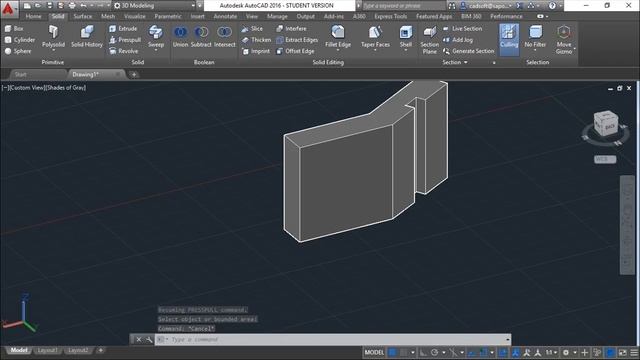Screen dimensions: 640x360
Task: Click the ViewCube in the viewport
Action: [x=606, y=124]
